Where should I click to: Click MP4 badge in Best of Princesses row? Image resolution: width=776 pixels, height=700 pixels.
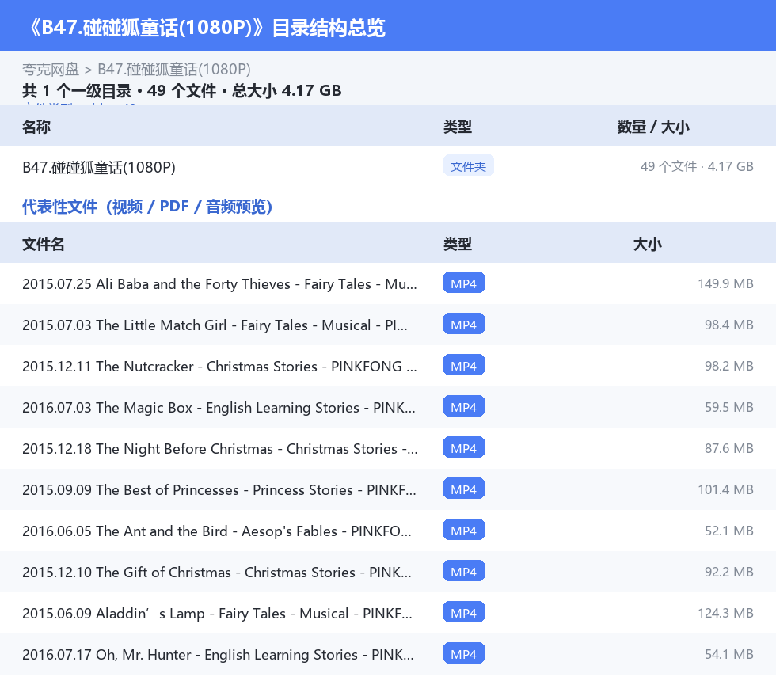tap(464, 489)
